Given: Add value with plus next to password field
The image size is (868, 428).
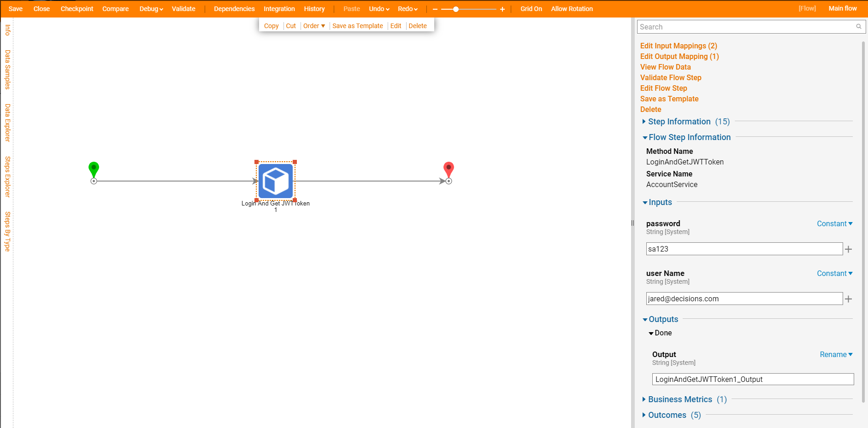Looking at the screenshot, I should click(848, 249).
